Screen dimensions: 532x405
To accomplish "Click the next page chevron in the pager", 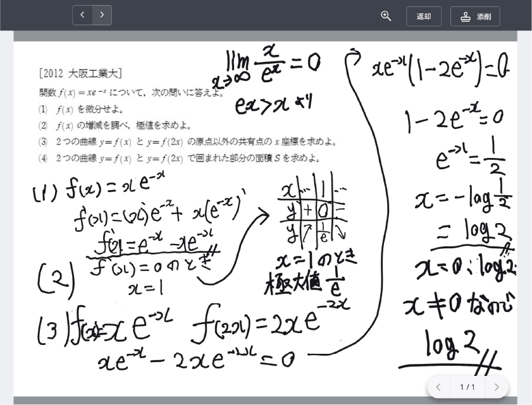I will pyautogui.click(x=497, y=387).
